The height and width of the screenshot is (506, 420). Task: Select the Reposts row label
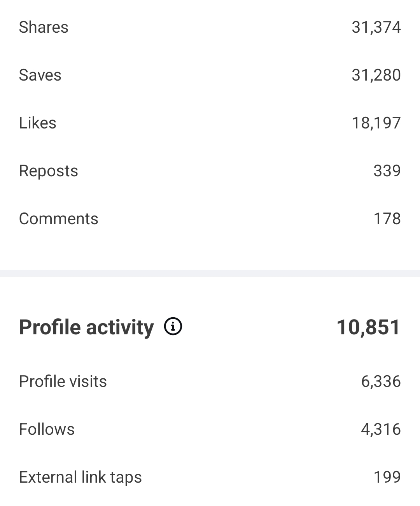(x=49, y=171)
